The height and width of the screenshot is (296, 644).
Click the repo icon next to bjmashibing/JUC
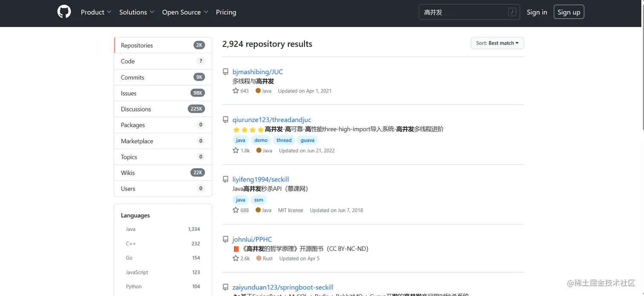click(x=226, y=72)
